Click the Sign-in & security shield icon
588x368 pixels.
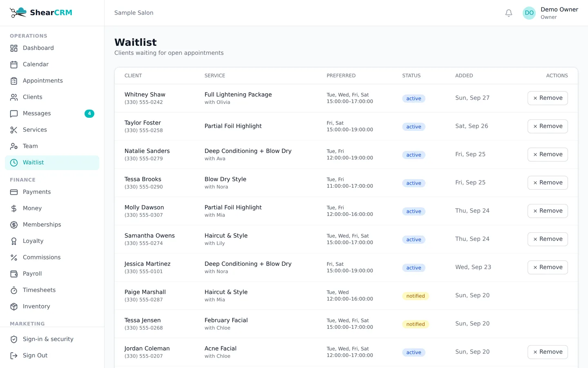pos(14,339)
